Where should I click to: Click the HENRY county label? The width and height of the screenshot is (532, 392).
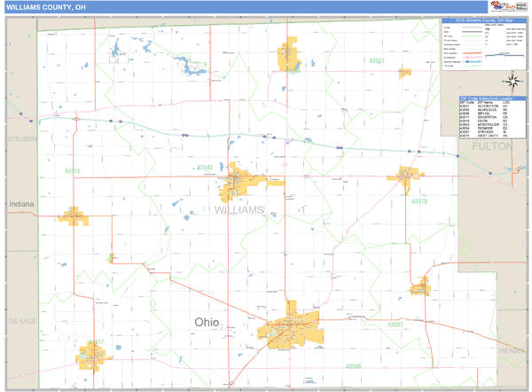[x=512, y=350]
